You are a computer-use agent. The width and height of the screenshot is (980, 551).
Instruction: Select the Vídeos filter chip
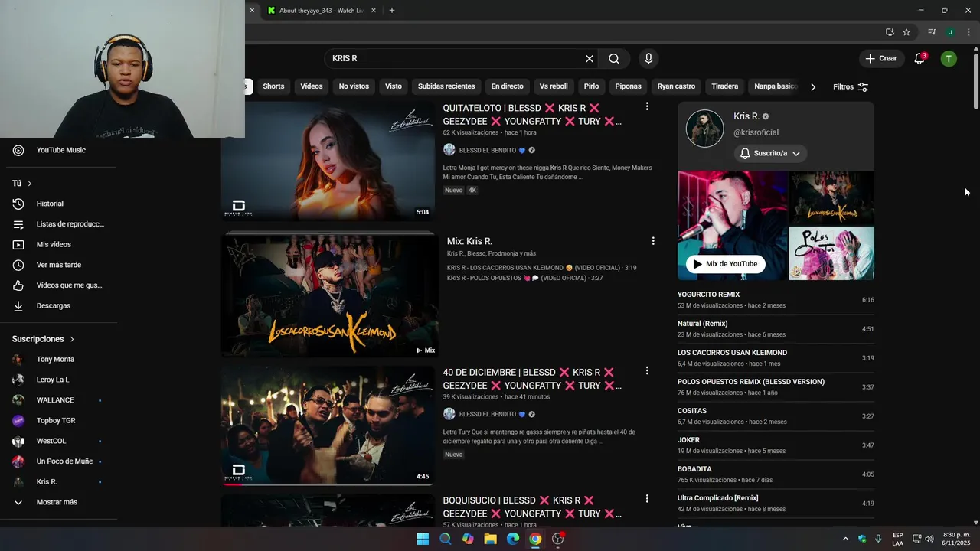tap(312, 86)
